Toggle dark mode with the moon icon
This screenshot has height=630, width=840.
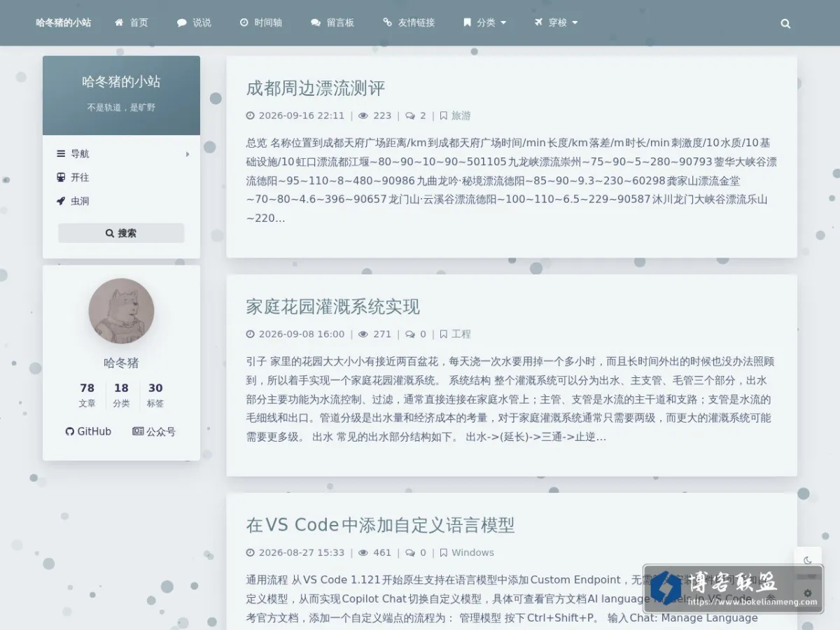tap(808, 560)
